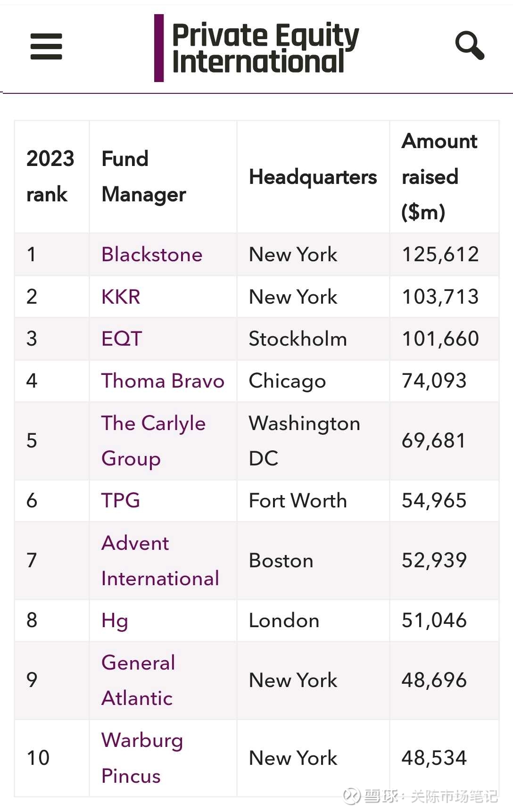This screenshot has width=513, height=812.
Task: Click the search magnifier icon
Action: pyautogui.click(x=470, y=46)
